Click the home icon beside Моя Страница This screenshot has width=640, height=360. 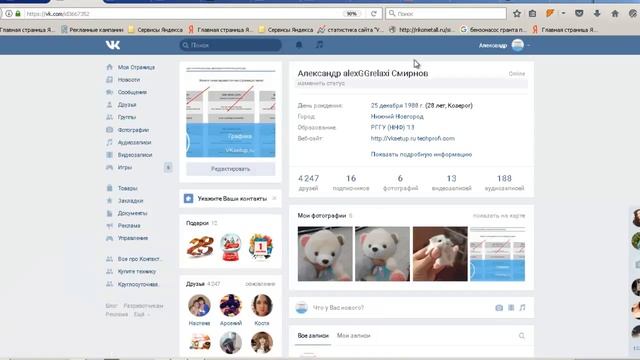coord(109,67)
